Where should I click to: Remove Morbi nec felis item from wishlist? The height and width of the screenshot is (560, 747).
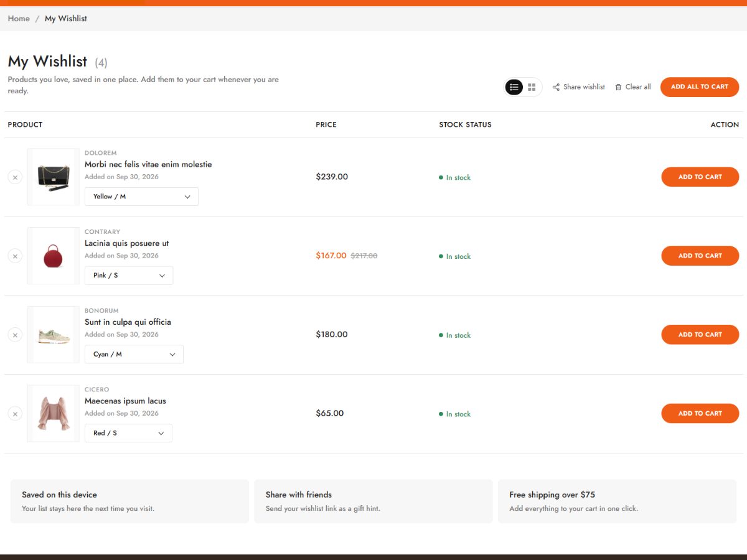pos(16,177)
